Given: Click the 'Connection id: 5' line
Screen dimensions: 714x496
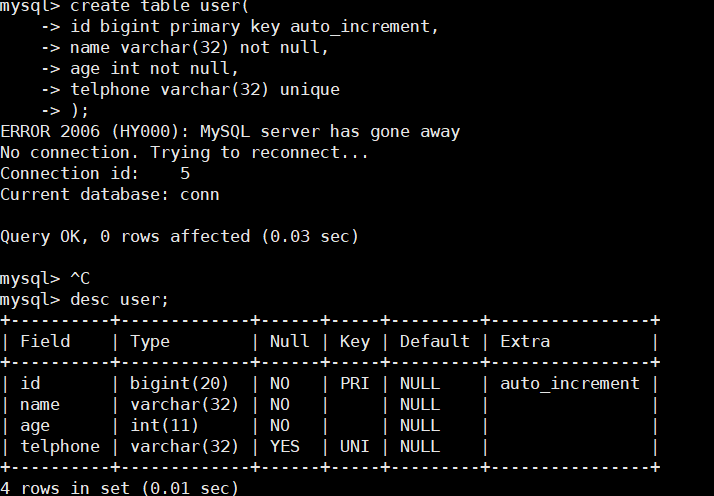Looking at the screenshot, I should click(95, 174).
